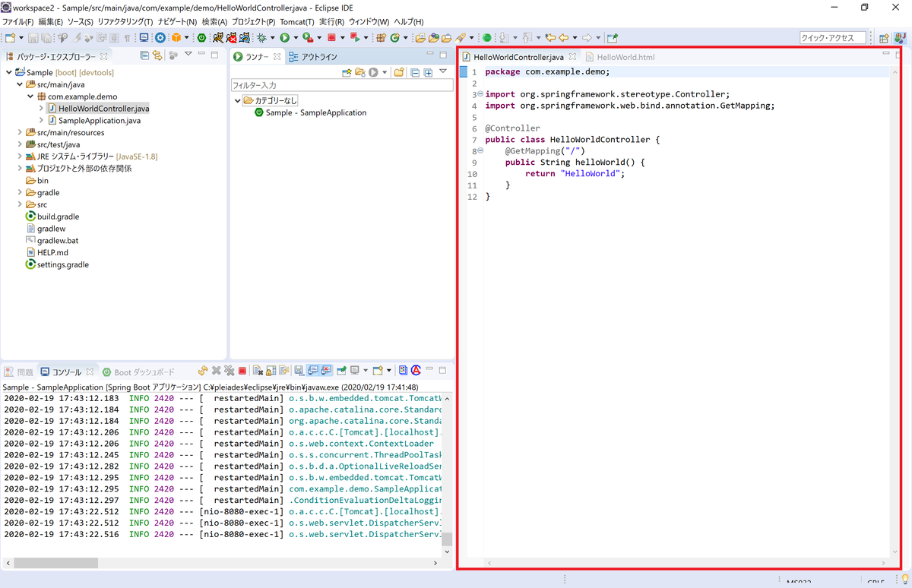912x588 pixels.
Task: Switch to the 問題 tab
Action: tap(19, 372)
